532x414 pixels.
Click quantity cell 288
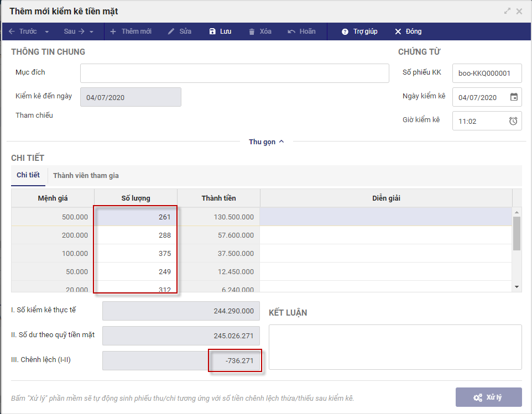pos(135,235)
